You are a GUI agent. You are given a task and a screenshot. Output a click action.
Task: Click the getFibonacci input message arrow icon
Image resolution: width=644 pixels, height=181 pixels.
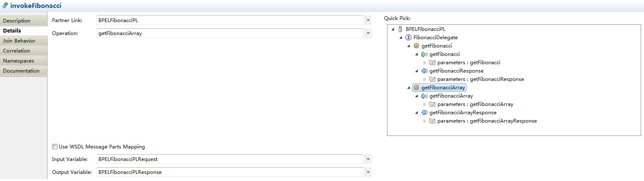(x=424, y=54)
